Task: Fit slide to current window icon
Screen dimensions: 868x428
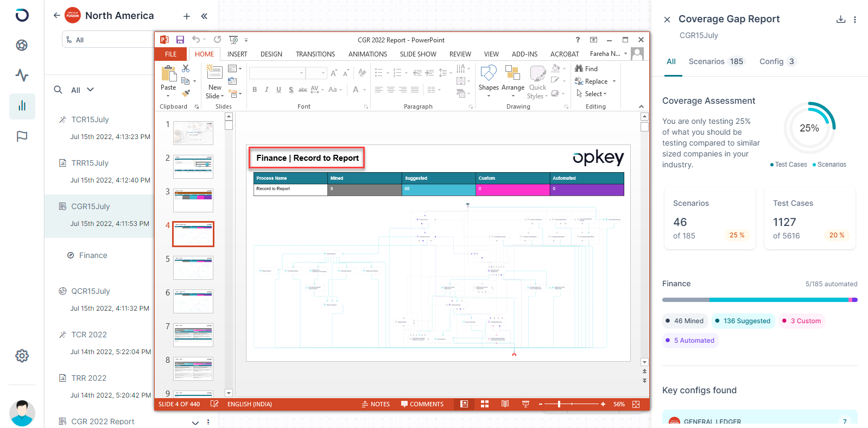Action: tap(636, 404)
